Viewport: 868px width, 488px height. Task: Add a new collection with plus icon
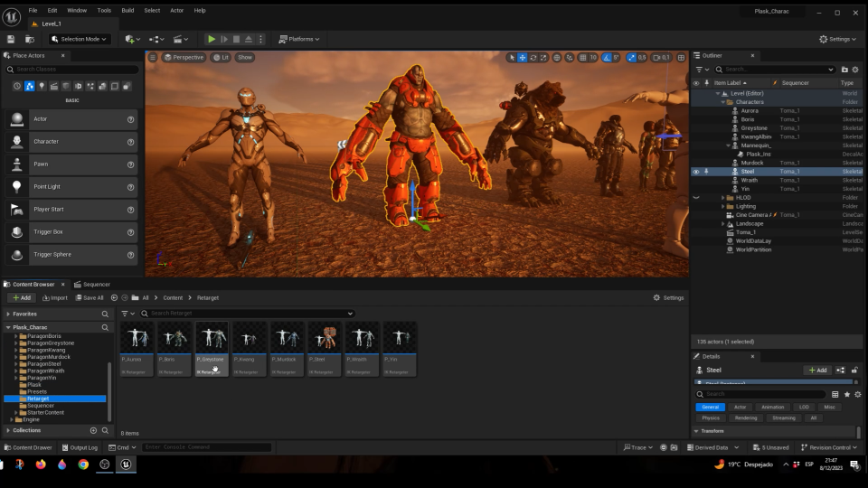coord(93,430)
